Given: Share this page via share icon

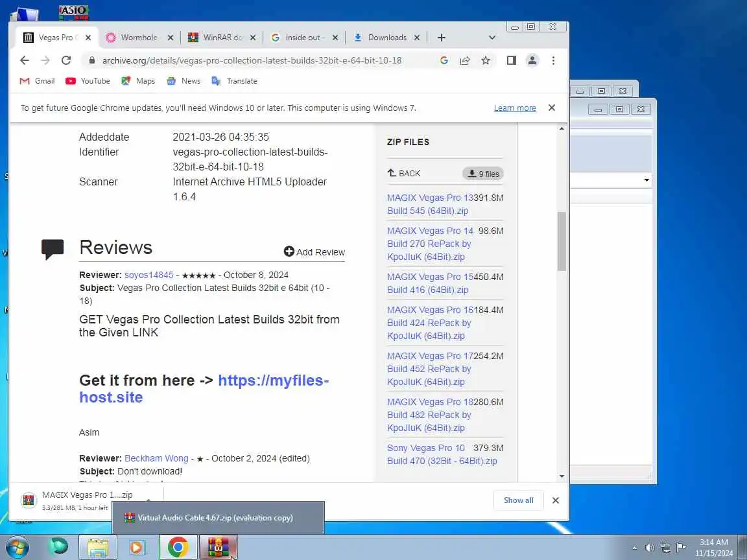Looking at the screenshot, I should tap(465, 60).
